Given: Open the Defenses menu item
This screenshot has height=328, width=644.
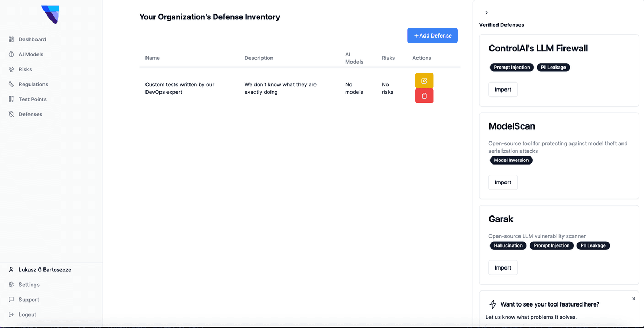Looking at the screenshot, I should [30, 114].
